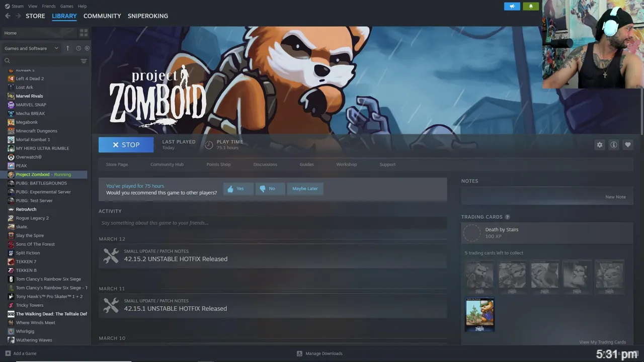The width and height of the screenshot is (644, 362).
Task: Open Manage Downloads
Action: tap(319, 353)
